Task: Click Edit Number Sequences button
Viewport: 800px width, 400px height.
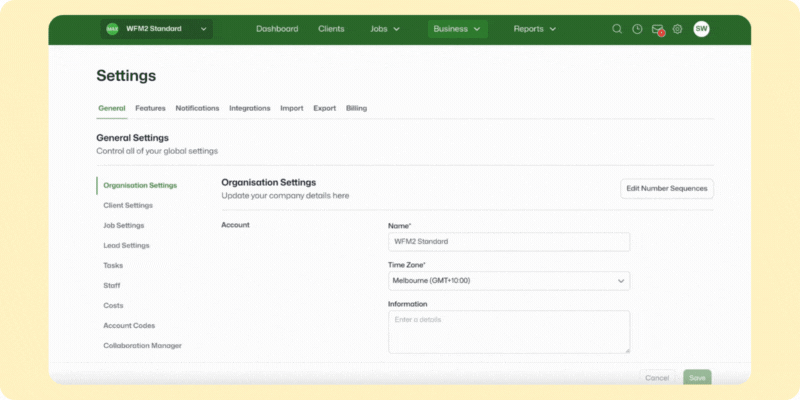Action: [667, 188]
